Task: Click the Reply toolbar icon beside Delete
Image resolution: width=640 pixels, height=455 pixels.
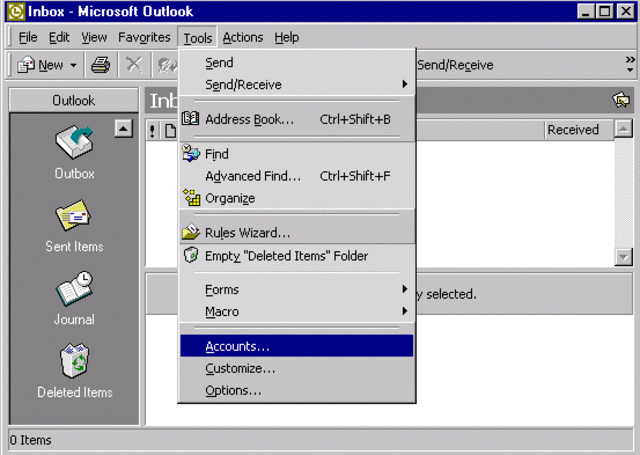Action: tap(167, 65)
